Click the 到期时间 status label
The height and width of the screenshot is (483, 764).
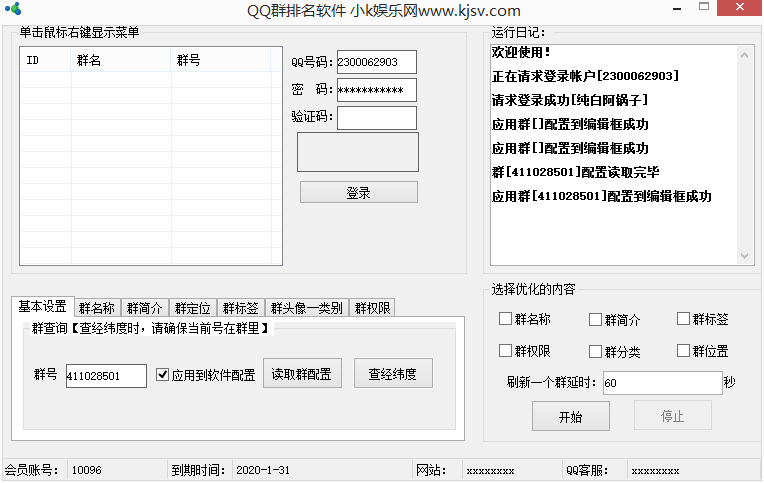tap(198, 470)
